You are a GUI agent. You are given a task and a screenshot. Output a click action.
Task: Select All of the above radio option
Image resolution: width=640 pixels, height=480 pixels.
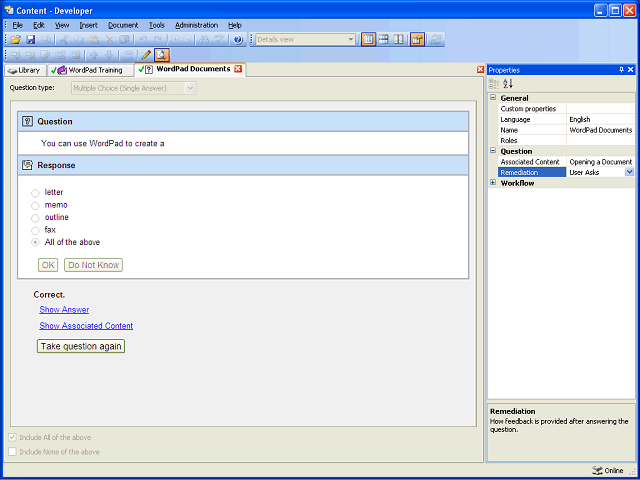[x=36, y=243]
